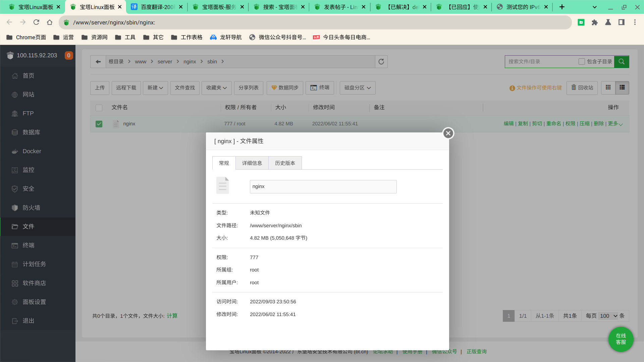The height and width of the screenshot is (362, 644).
Task: Open 安全 in the sidebar
Action: (x=38, y=189)
